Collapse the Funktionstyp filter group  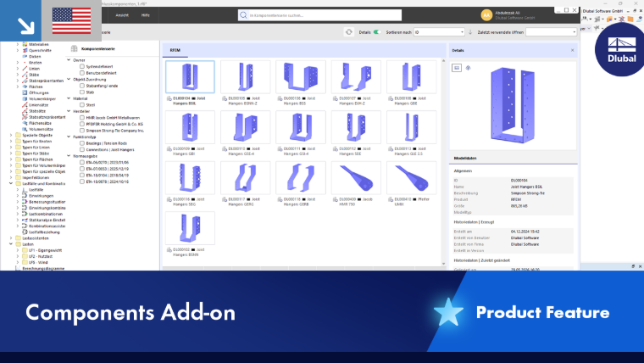69,137
